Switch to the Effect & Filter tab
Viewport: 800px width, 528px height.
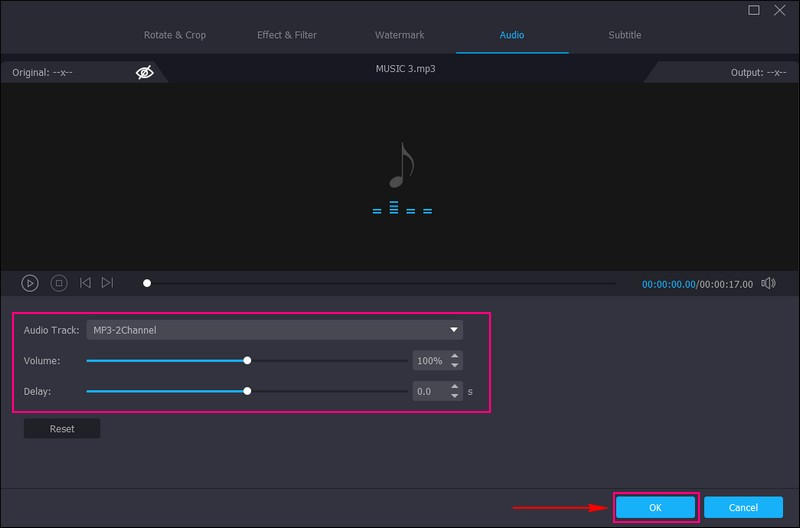287,35
